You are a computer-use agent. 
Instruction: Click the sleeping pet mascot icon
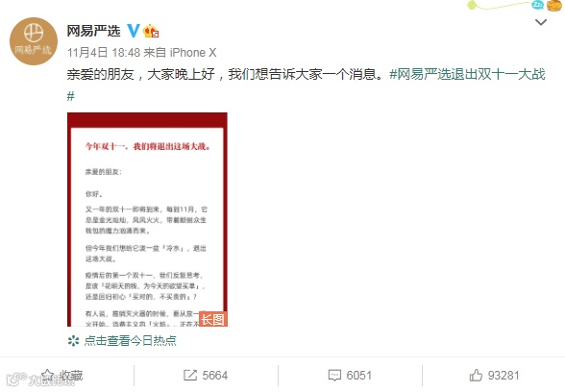(554, 6)
